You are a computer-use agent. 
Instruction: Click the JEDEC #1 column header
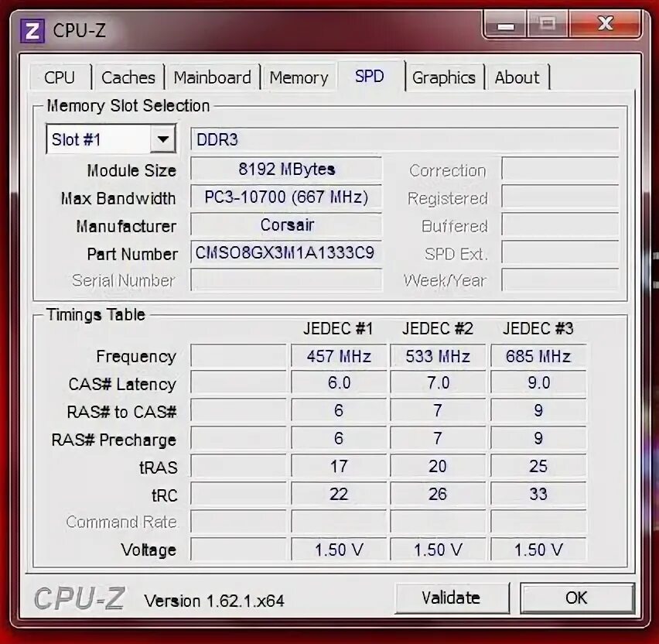coord(338,328)
